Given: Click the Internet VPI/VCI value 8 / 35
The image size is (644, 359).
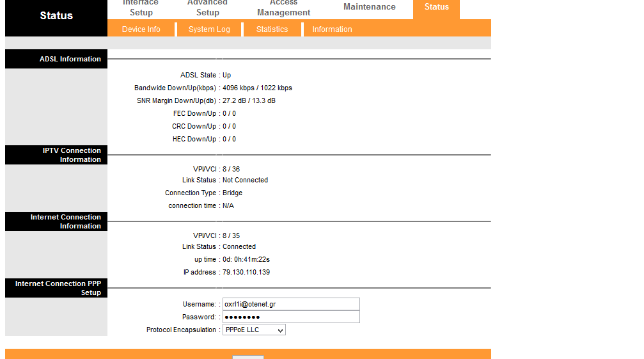Looking at the screenshot, I should pos(232,235).
